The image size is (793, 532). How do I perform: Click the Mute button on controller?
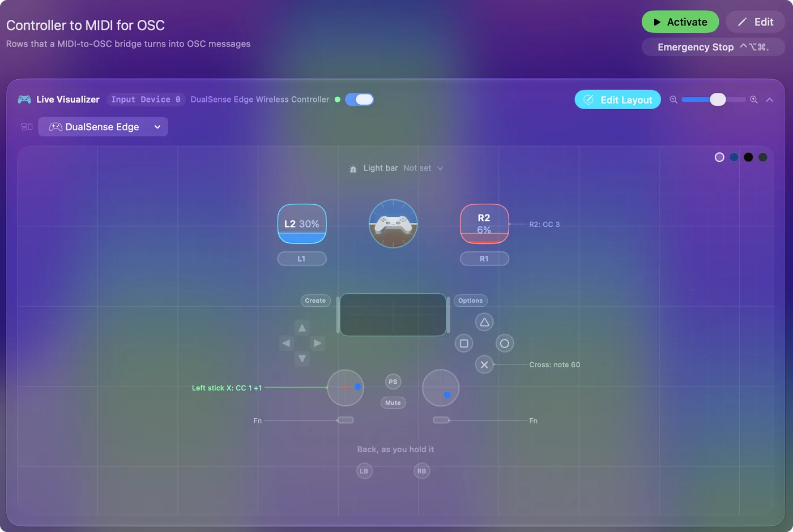[x=393, y=403]
